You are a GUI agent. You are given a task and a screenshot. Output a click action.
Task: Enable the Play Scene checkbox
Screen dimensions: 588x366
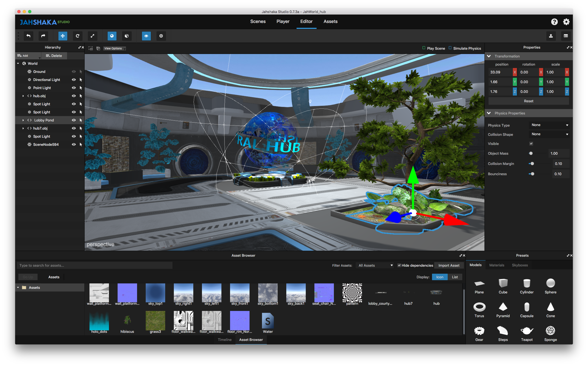pos(424,48)
